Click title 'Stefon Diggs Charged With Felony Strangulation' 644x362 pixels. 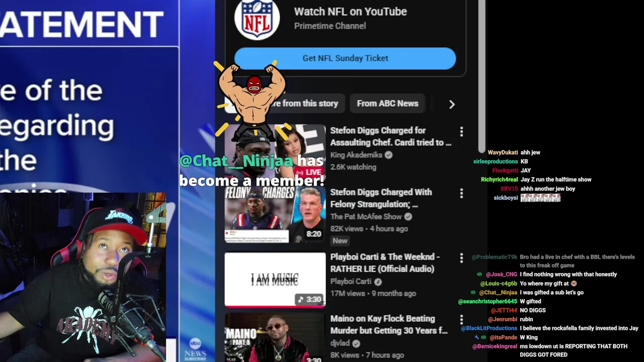point(381,198)
